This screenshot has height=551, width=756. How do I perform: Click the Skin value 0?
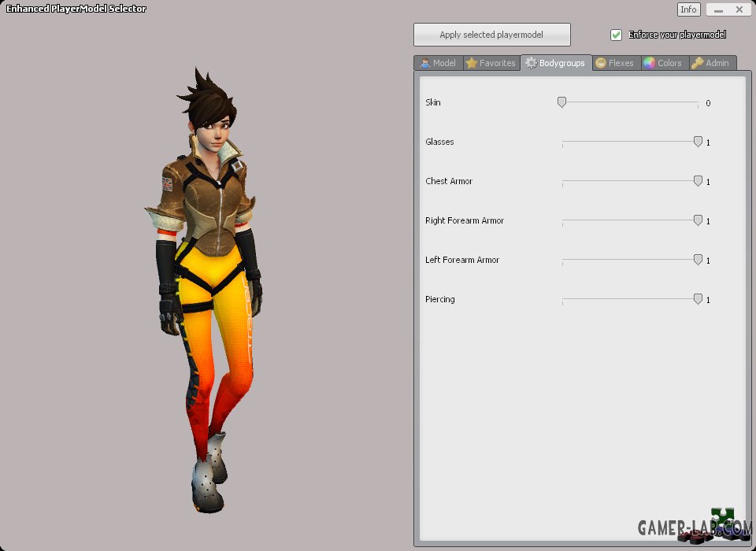point(708,103)
